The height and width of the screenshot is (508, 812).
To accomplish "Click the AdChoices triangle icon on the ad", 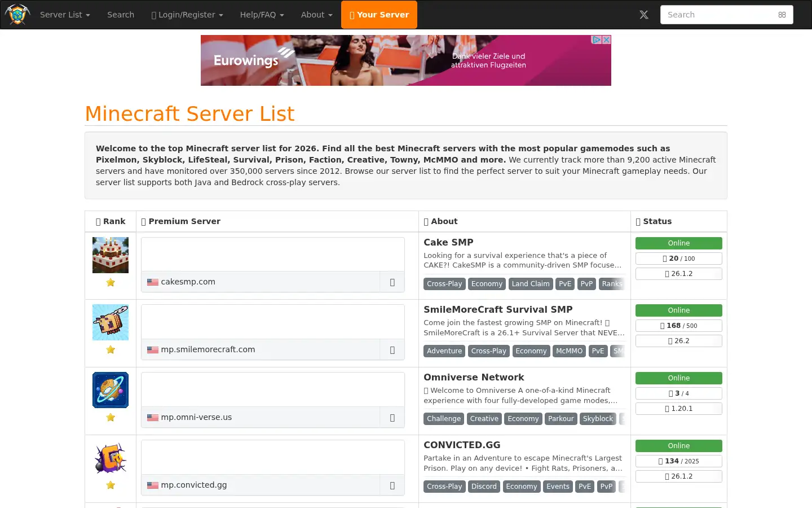I will 597,40.
